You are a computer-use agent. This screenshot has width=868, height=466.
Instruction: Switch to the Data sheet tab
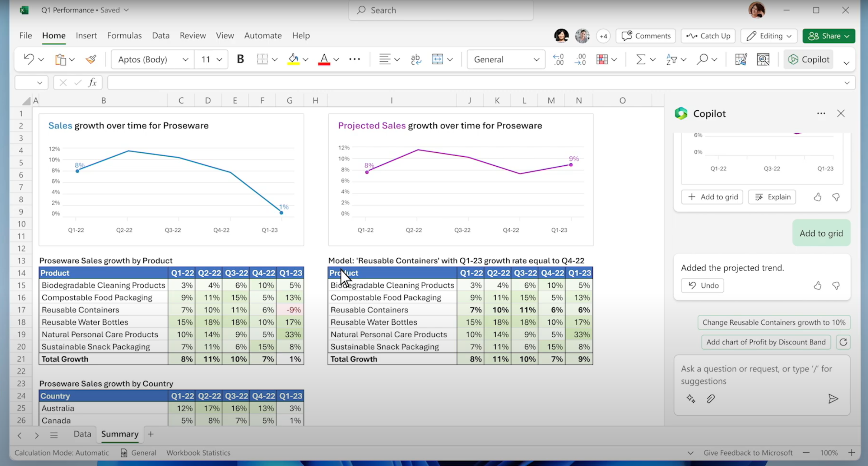point(82,434)
